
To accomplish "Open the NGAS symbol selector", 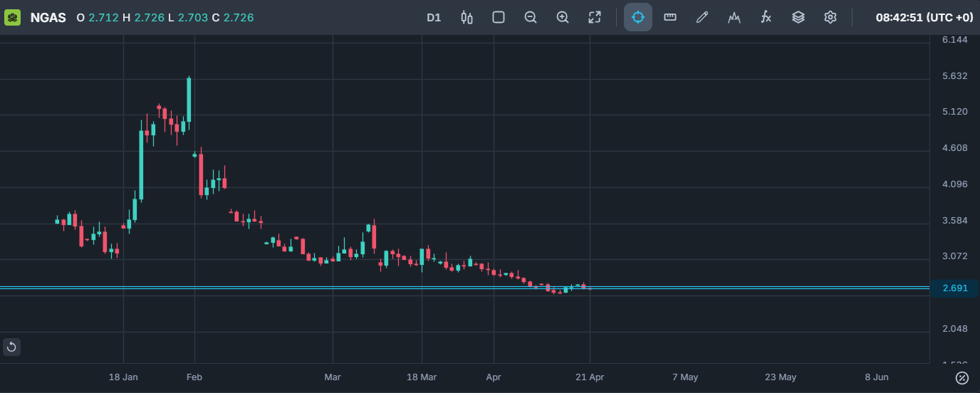I will [x=48, y=17].
